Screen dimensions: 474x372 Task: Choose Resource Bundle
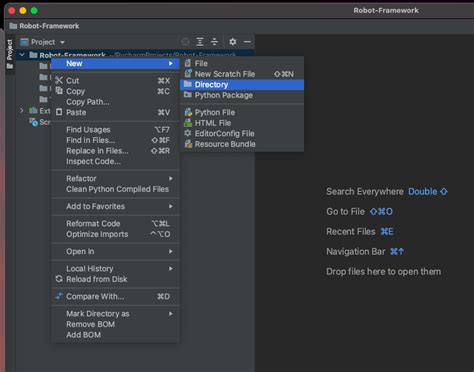click(x=242, y=144)
